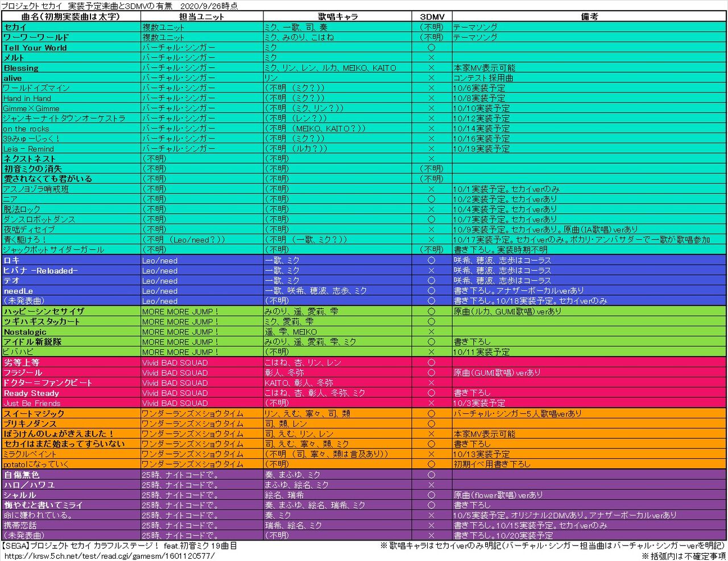Select the ワーワーワールド song cell

[x=71, y=38]
